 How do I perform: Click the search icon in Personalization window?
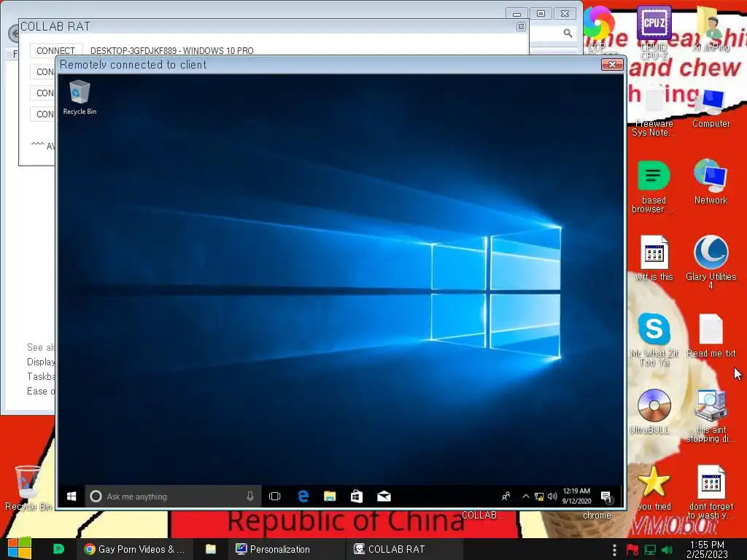568,33
